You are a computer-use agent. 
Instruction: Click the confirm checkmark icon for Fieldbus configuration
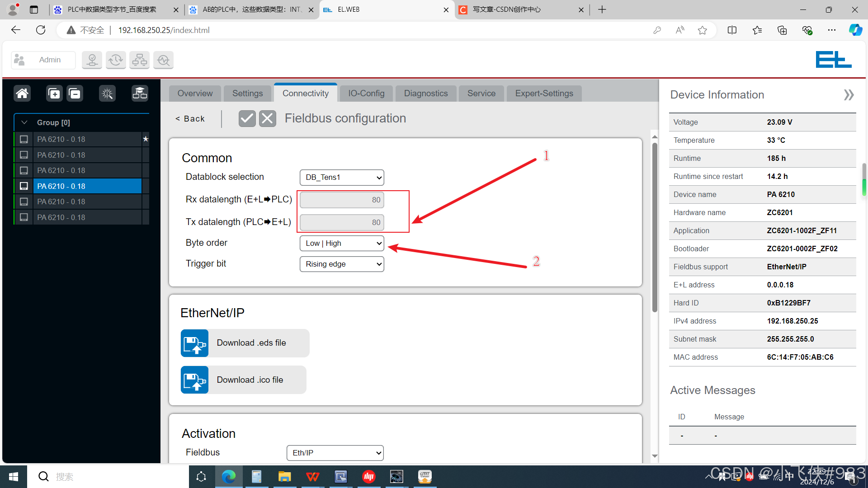click(x=247, y=118)
